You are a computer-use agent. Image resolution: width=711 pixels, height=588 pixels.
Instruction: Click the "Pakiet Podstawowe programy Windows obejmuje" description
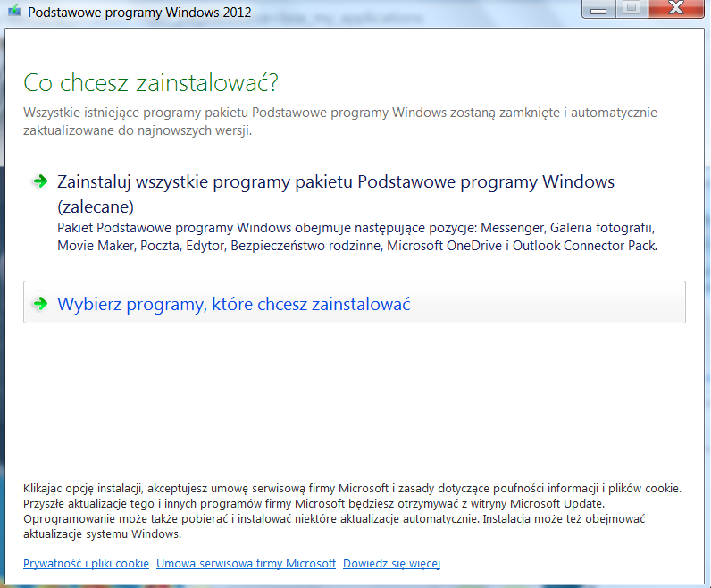click(357, 237)
